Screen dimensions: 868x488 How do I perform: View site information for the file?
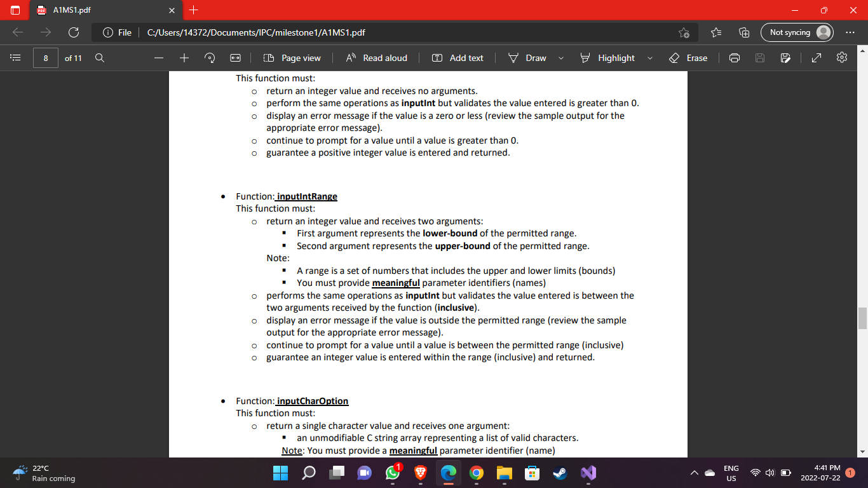(x=117, y=32)
